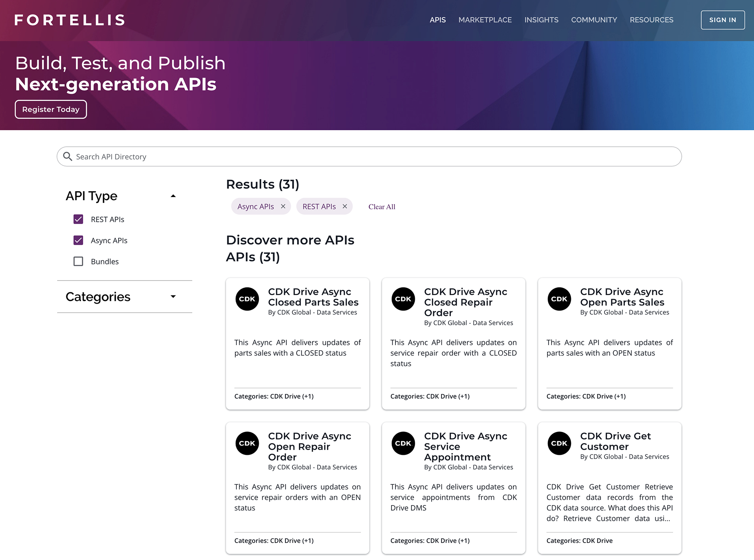The height and width of the screenshot is (560, 754).
Task: Click Categories line on Get Customer card
Action: pos(580,541)
